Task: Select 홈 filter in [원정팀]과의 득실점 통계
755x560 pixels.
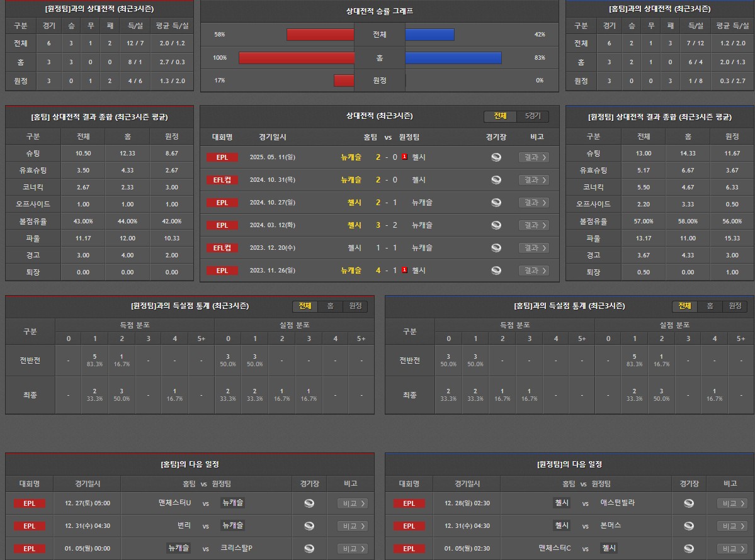Action: coord(330,306)
